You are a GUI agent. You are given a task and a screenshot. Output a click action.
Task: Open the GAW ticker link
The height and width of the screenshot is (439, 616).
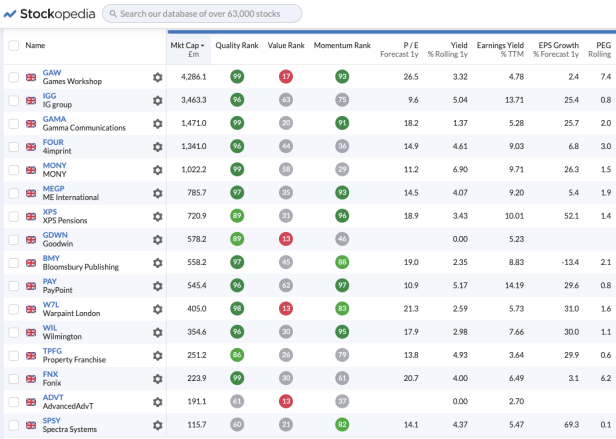coord(52,72)
